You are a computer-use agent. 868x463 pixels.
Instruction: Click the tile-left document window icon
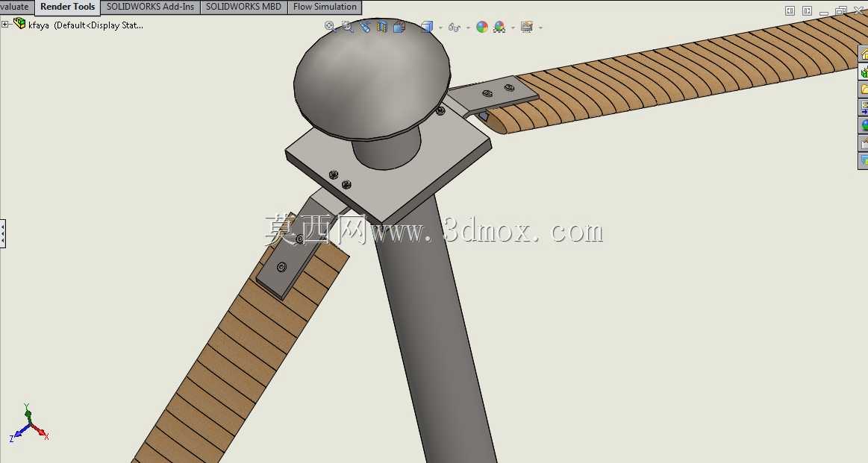[790, 10]
